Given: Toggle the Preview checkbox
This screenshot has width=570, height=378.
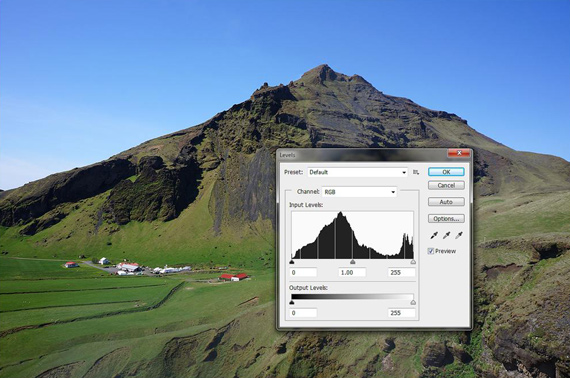Looking at the screenshot, I should click(431, 251).
